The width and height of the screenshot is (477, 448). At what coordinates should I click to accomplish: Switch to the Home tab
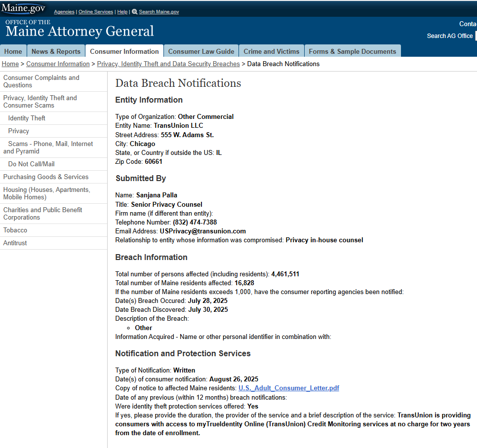pyautogui.click(x=13, y=51)
